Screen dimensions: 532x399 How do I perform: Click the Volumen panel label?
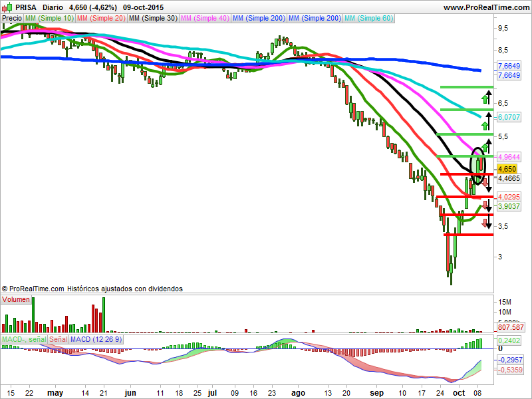pyautogui.click(x=16, y=300)
